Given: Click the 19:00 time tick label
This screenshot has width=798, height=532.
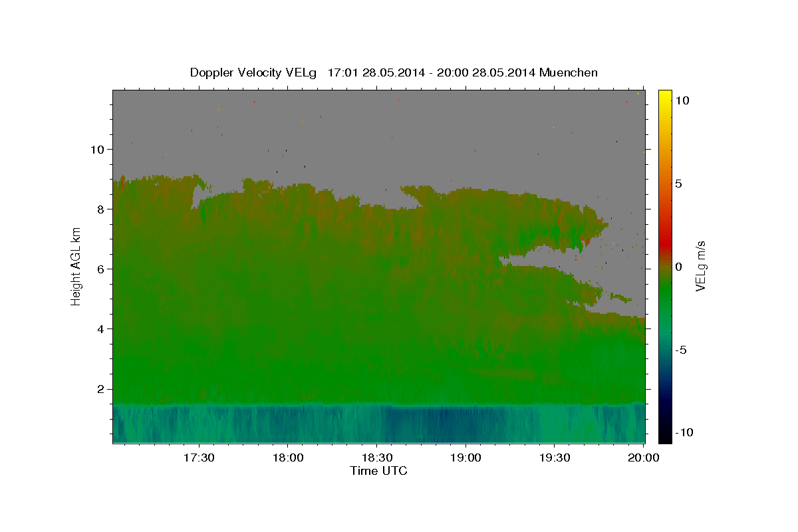Looking at the screenshot, I should 465,458.
